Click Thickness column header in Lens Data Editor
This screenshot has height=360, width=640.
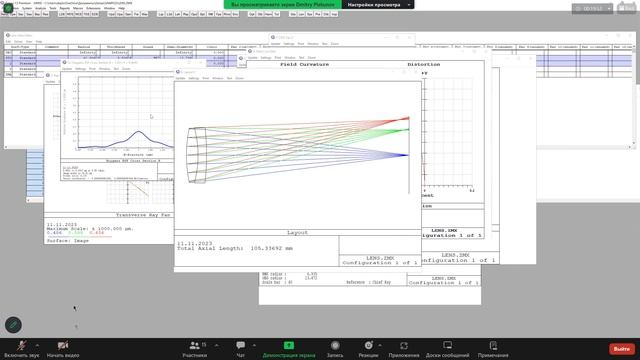(116, 47)
